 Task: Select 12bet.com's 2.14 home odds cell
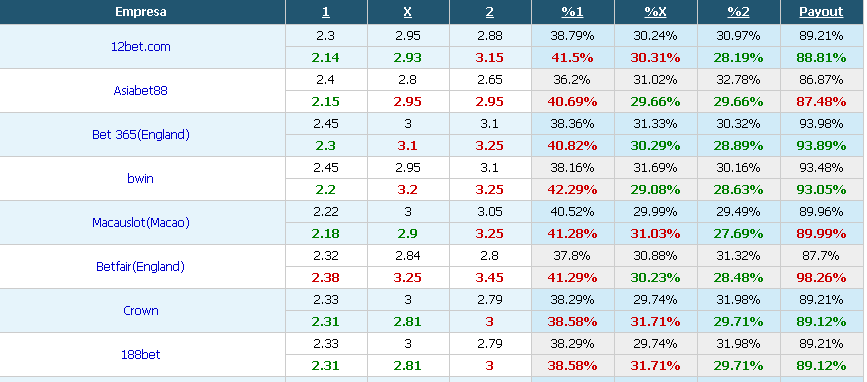click(x=326, y=57)
